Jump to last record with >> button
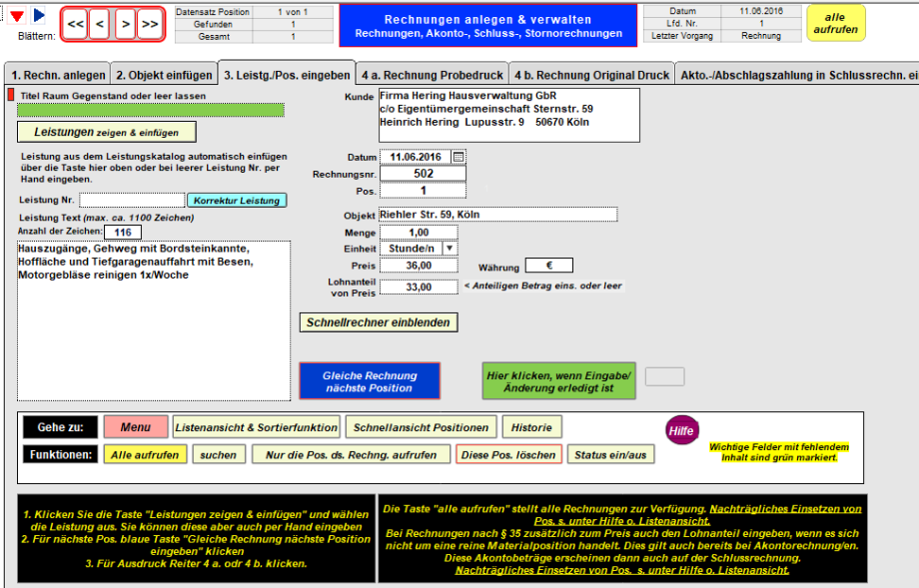919x588 pixels. click(149, 23)
